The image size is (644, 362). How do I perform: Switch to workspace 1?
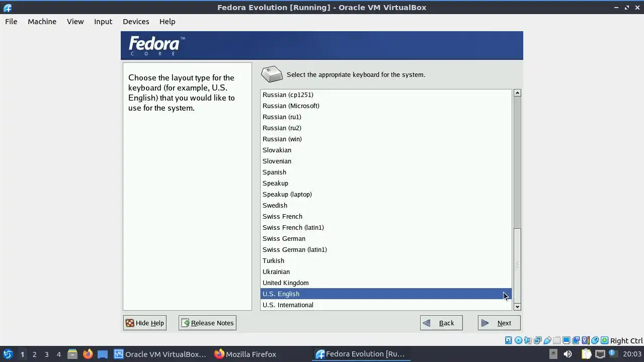pos(22,354)
